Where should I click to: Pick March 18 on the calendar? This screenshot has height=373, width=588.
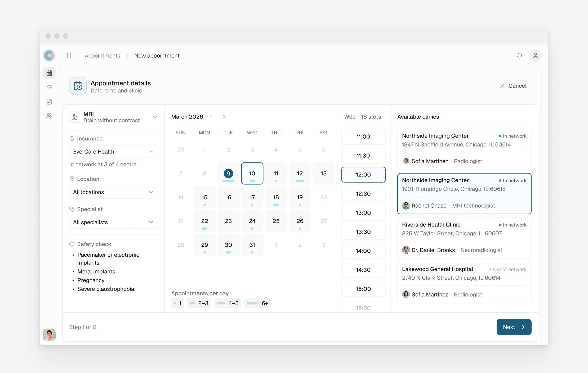(x=276, y=197)
